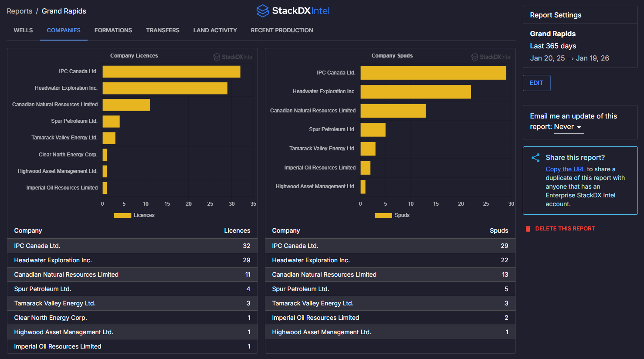
Task: Select the Land Activity tab
Action: tap(215, 30)
